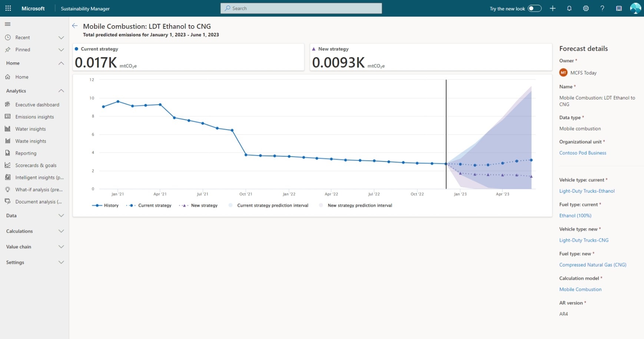This screenshot has width=644, height=339.
Task: Open the Compressed Natural Gas (CNG) link
Action: (x=592, y=265)
